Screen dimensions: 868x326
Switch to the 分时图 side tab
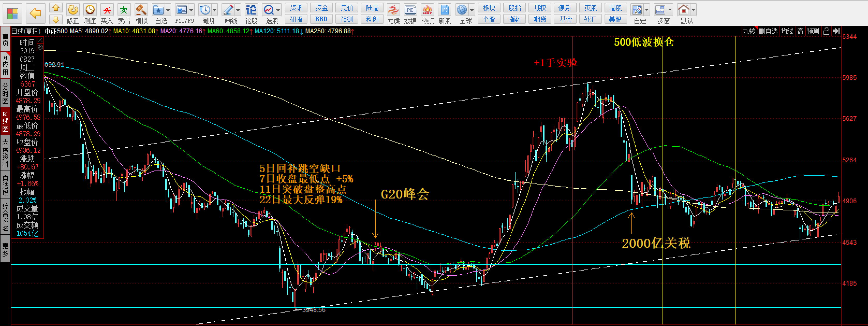(x=5, y=94)
